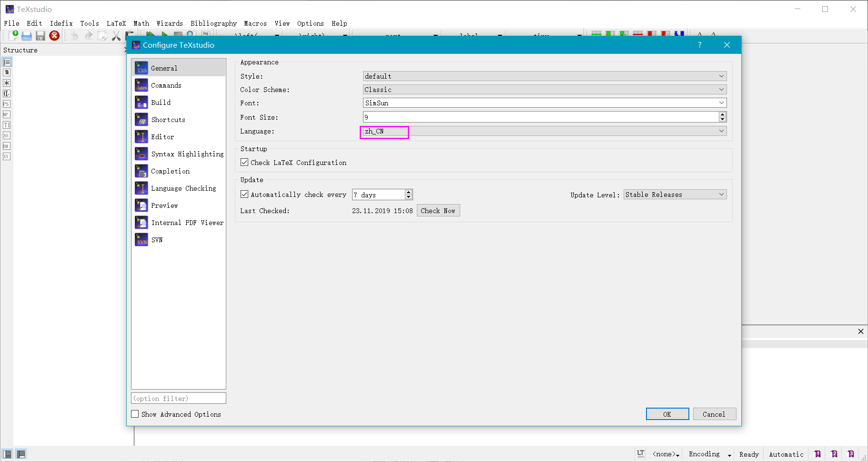
Task: Disable automatic update checking
Action: tap(244, 194)
